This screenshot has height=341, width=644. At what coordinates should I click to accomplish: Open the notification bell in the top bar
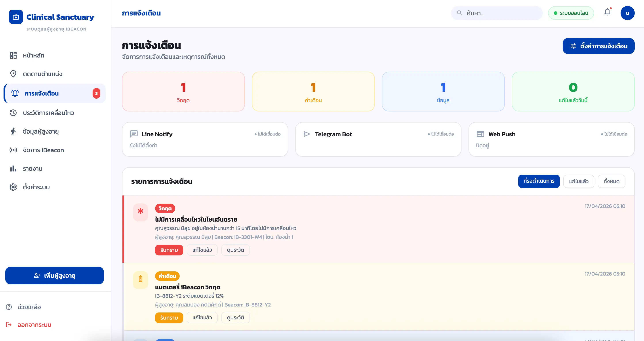point(607,12)
